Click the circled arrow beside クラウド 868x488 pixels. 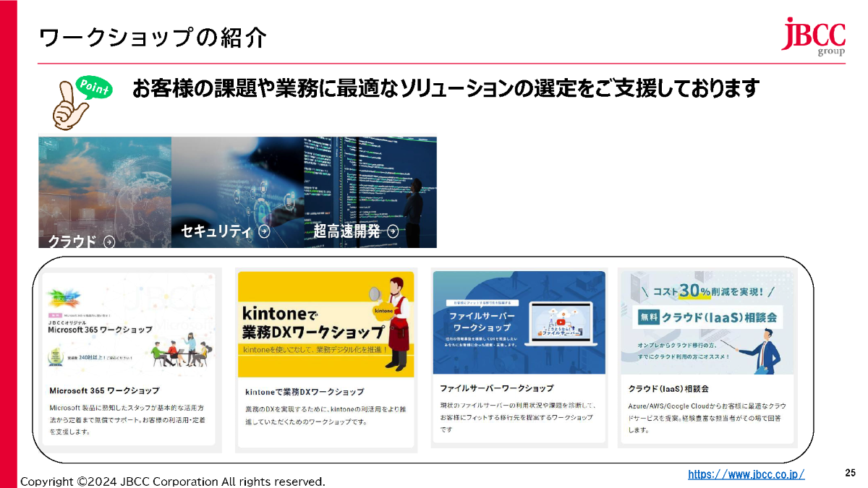109,242
